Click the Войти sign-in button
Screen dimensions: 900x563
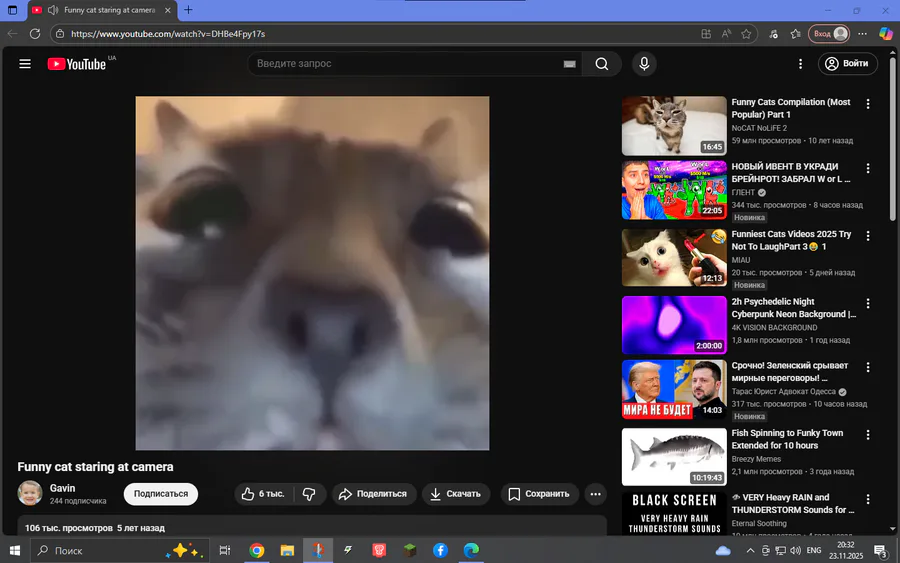tap(847, 64)
